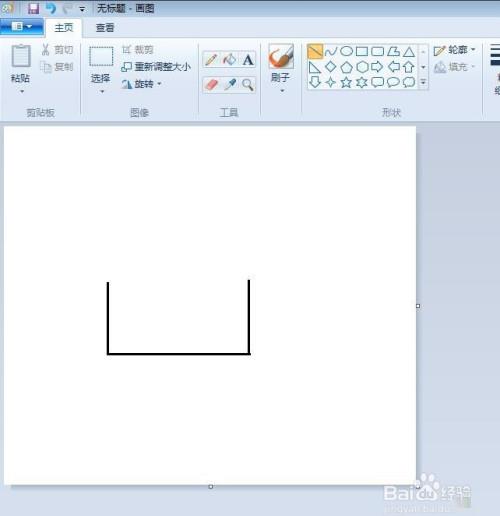Viewport: 500px width, 516px height.
Task: Select the Text tool
Action: tap(248, 60)
